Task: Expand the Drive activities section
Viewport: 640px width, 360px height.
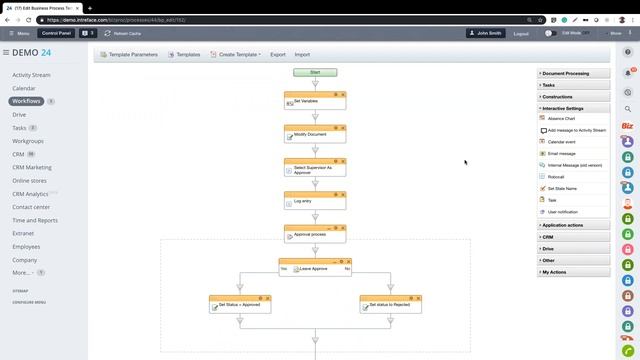Action: [573, 249]
